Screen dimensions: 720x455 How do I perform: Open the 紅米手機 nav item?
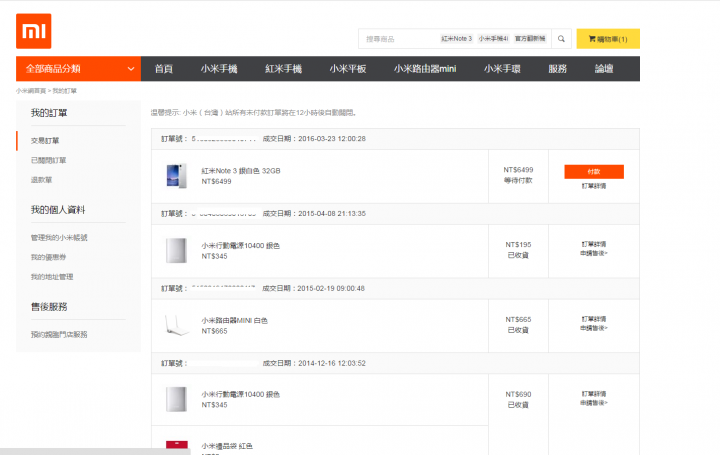[x=283, y=69]
